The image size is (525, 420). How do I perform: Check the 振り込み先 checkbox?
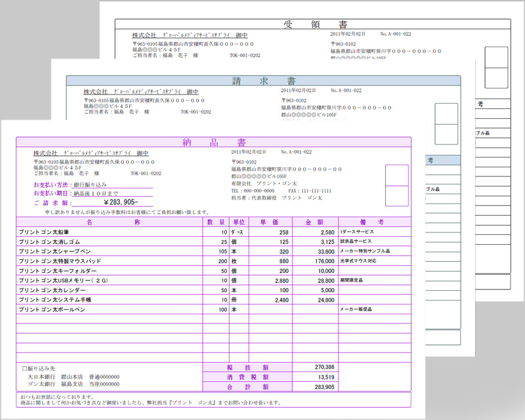coord(25,369)
